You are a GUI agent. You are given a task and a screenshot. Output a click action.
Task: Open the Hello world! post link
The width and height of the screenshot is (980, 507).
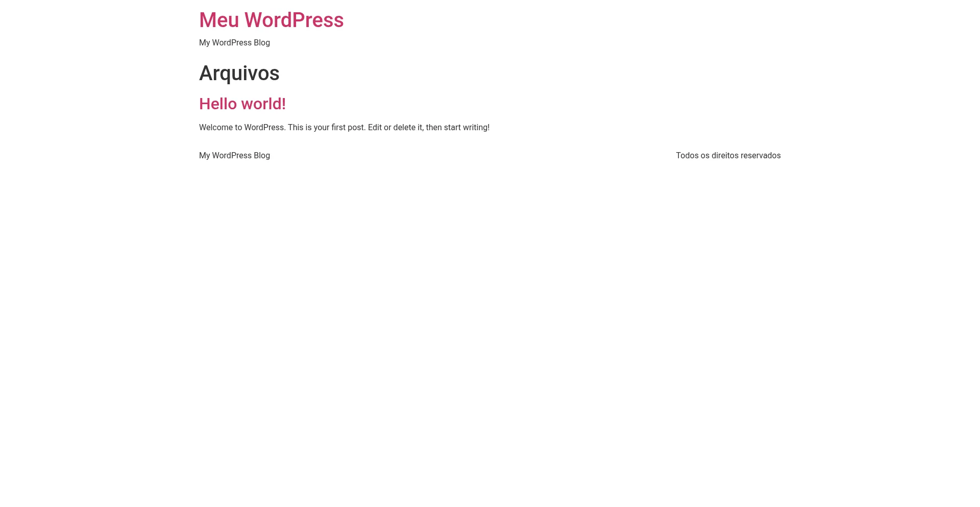tap(242, 104)
